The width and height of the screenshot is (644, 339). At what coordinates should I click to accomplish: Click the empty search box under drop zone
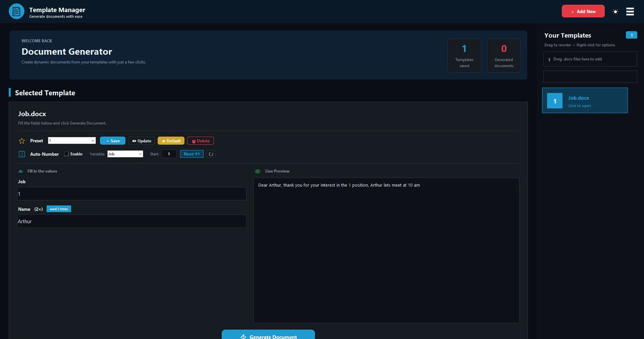tap(590, 77)
